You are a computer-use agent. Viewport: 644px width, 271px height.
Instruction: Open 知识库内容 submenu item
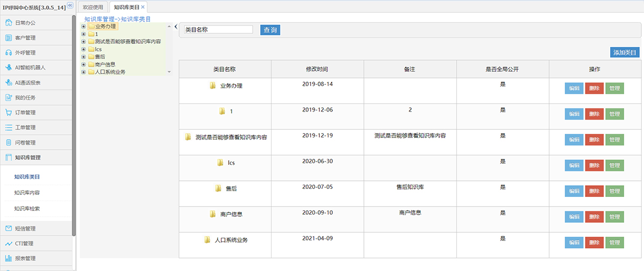[x=27, y=193]
